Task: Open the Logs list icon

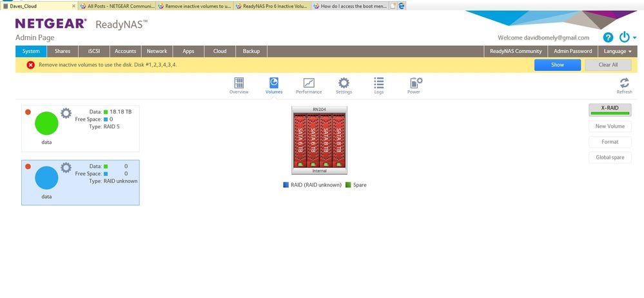Action: (378, 83)
